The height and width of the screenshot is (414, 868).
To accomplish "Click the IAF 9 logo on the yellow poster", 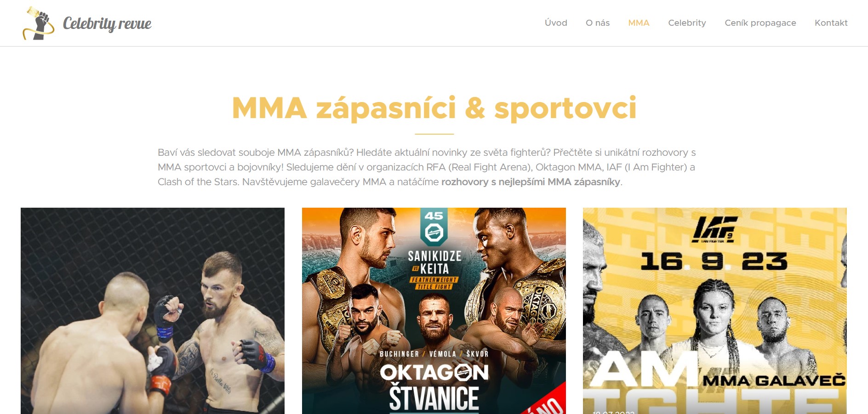I will point(715,229).
